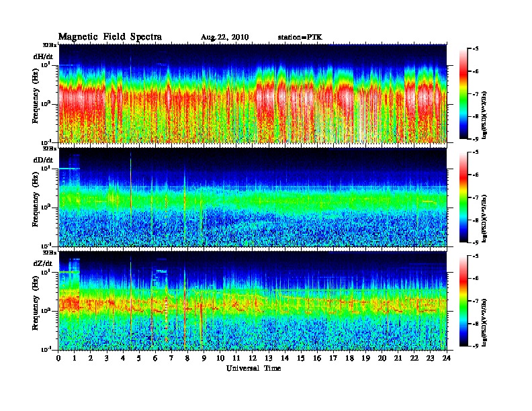
Task: Click the dZ/dt spectrogram plot area
Action: [253, 301]
